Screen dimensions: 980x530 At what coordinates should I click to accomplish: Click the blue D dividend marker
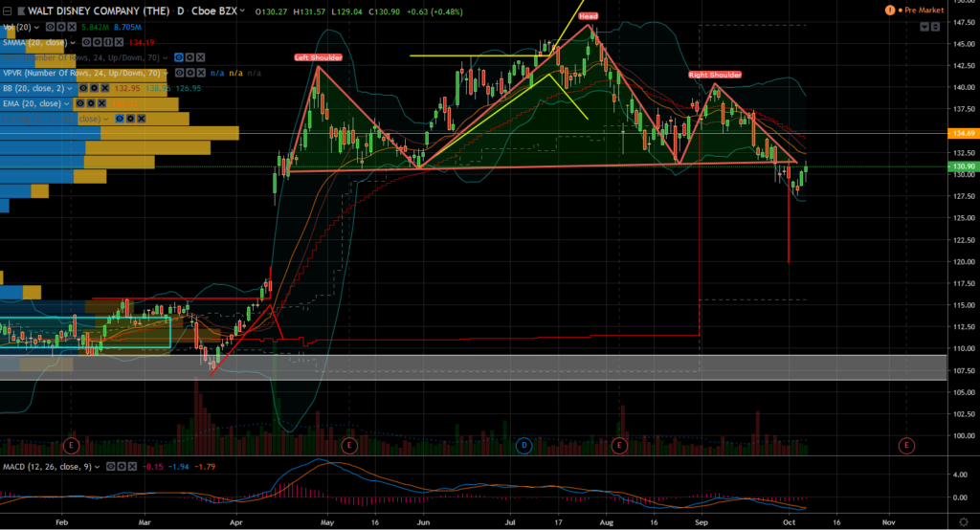pyautogui.click(x=523, y=446)
